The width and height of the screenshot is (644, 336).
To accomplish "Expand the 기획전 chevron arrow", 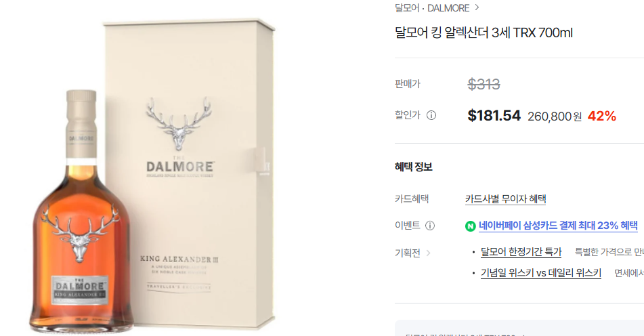I will pyautogui.click(x=429, y=253).
